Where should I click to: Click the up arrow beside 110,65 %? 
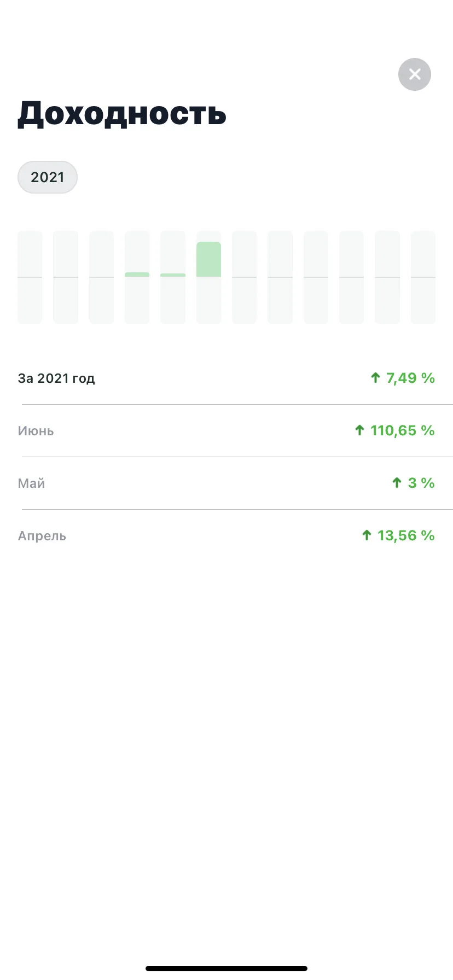coord(359,430)
